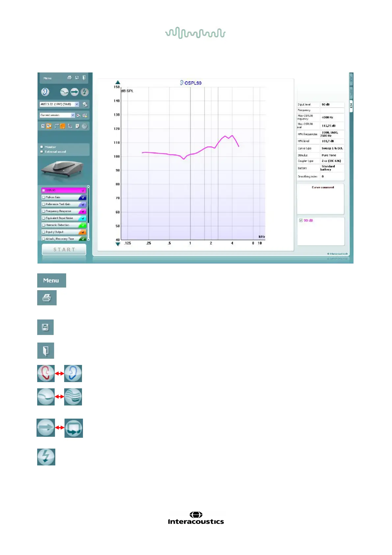Click the cyan tick swatch on Equivalent Input Noise

click(x=83, y=218)
